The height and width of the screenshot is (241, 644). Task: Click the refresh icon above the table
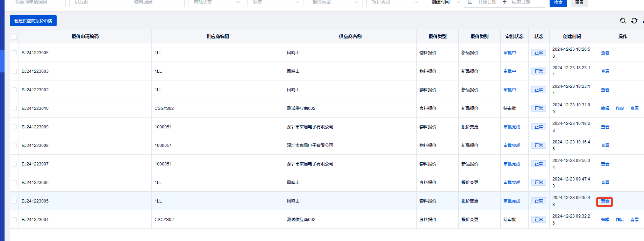click(634, 21)
